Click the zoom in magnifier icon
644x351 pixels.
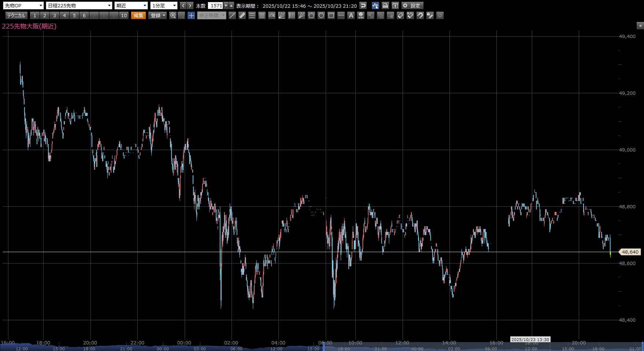[x=173, y=15]
